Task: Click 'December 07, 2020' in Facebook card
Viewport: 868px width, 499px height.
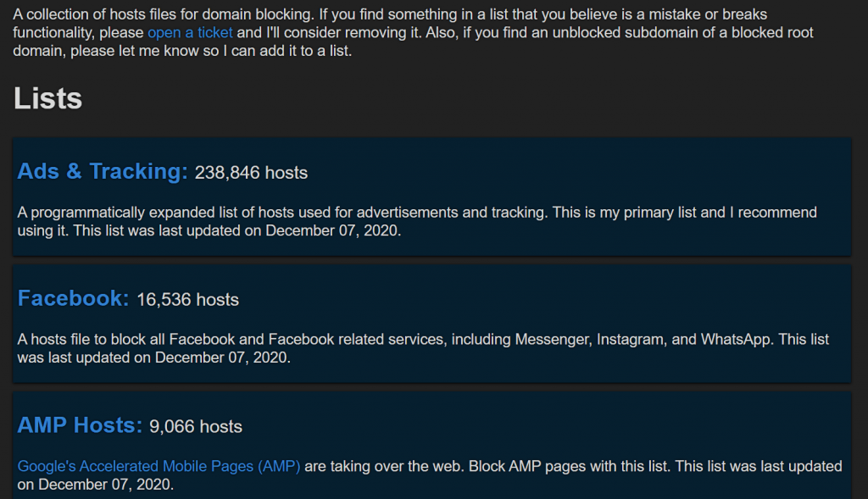Action: coord(221,358)
